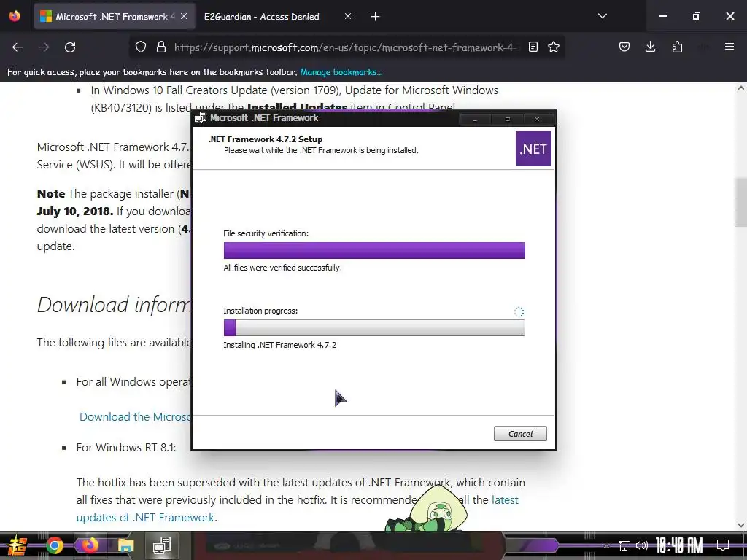Show hidden tray icons chevron
Screen dimensions: 747x560
coord(606,545)
